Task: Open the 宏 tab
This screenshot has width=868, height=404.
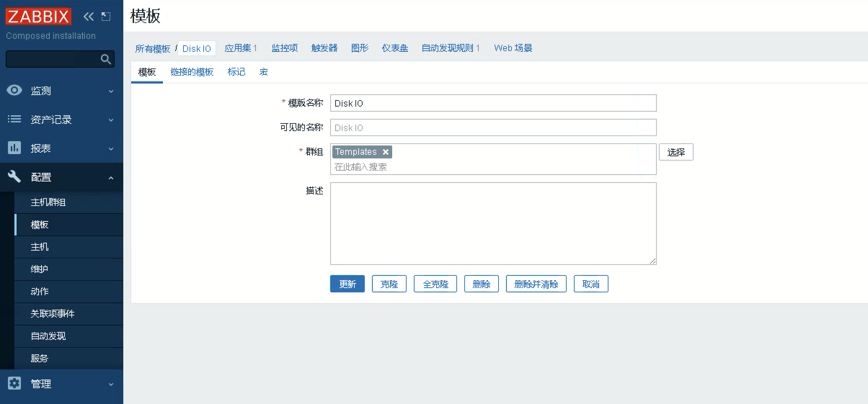Action: click(263, 72)
